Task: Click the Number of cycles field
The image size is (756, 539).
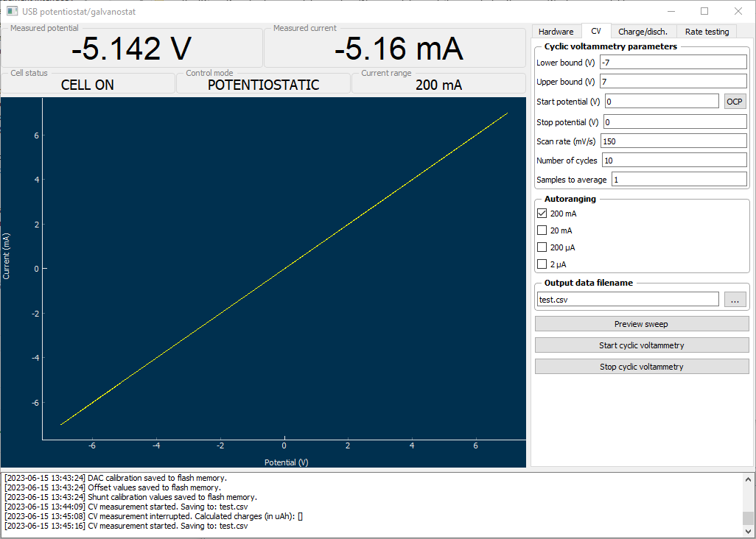Action: tap(673, 159)
